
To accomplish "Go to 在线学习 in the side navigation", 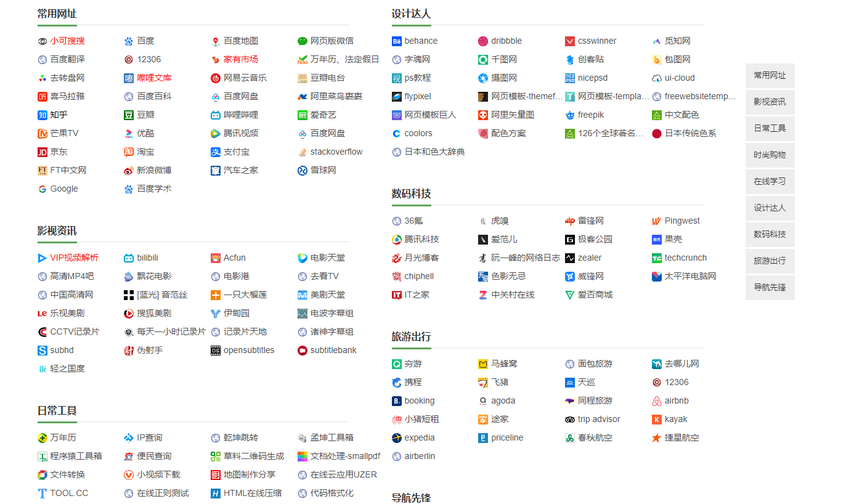I will (x=770, y=182).
